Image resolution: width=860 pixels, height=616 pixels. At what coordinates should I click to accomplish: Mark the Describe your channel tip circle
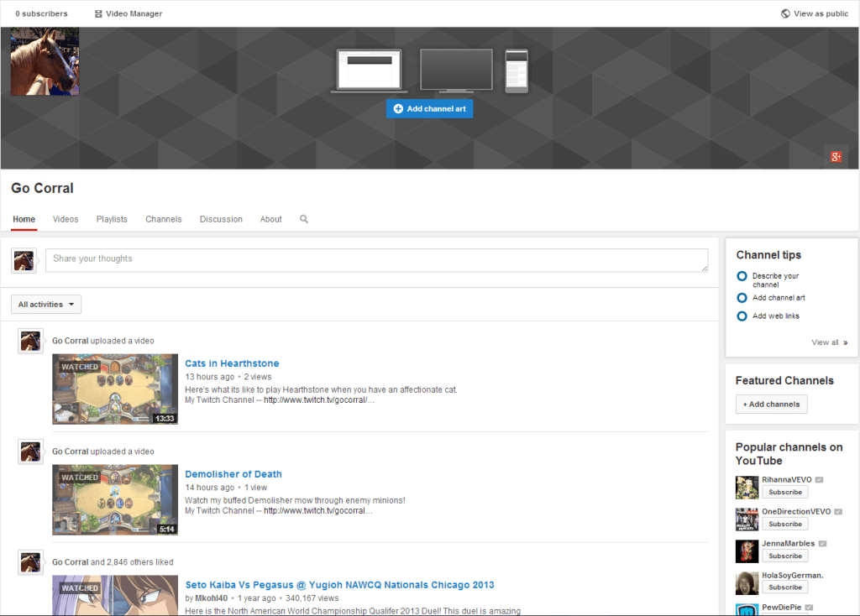(x=742, y=276)
